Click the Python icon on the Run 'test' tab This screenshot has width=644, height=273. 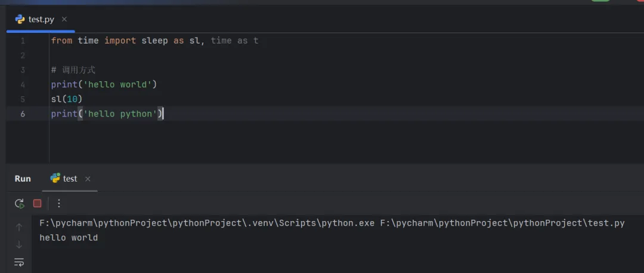point(55,178)
